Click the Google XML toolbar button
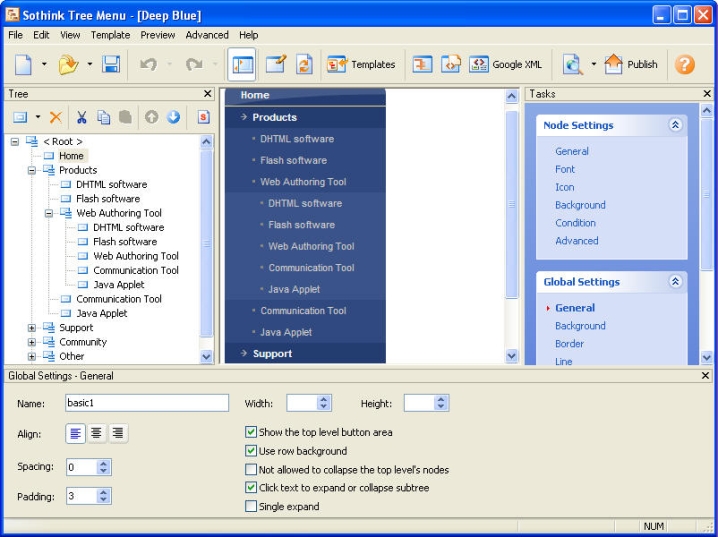Screen dimensions: 718x537 [506, 64]
